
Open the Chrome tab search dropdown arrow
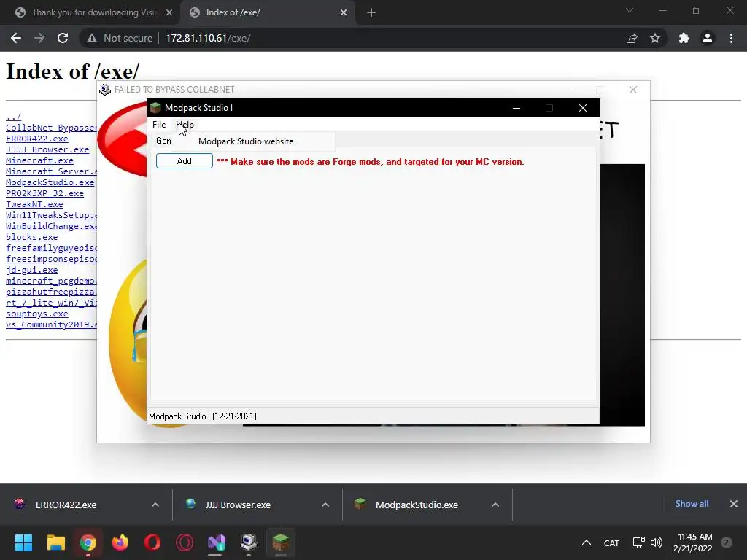630,10
